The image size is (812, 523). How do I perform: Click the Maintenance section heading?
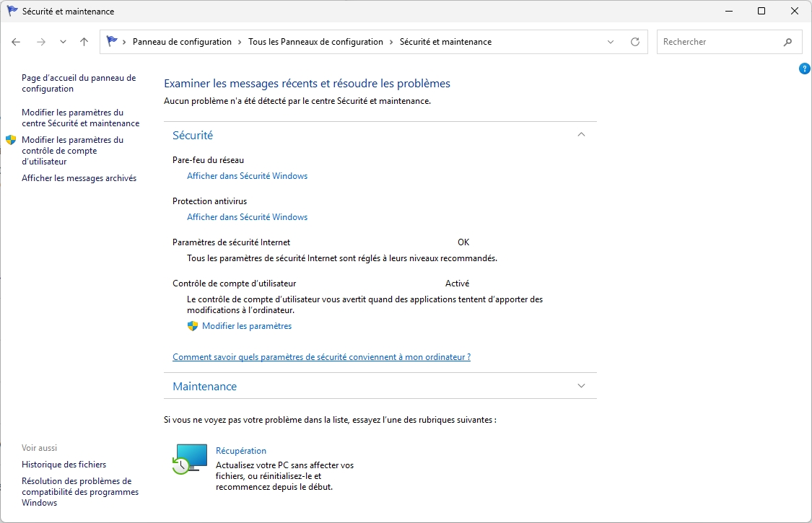coord(204,386)
